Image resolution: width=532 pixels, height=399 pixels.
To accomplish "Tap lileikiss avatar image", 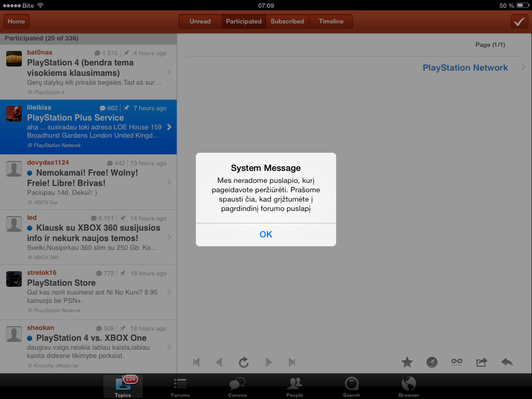I will click(x=14, y=114).
